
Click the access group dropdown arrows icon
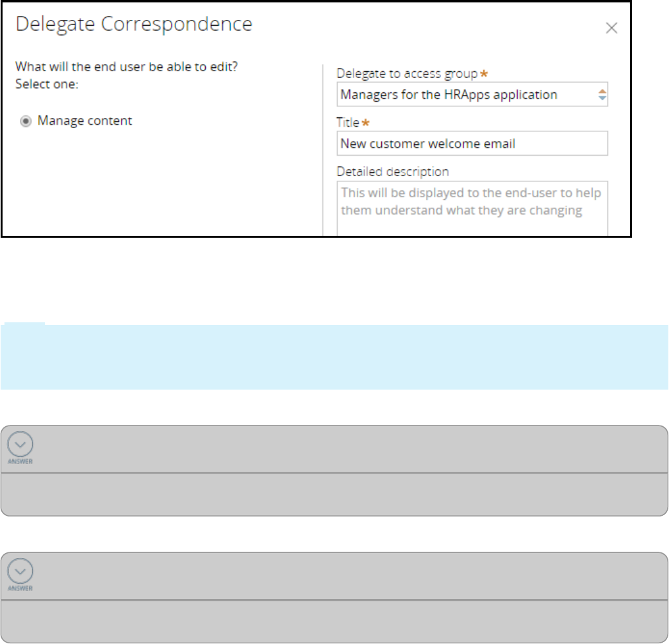[x=602, y=95]
